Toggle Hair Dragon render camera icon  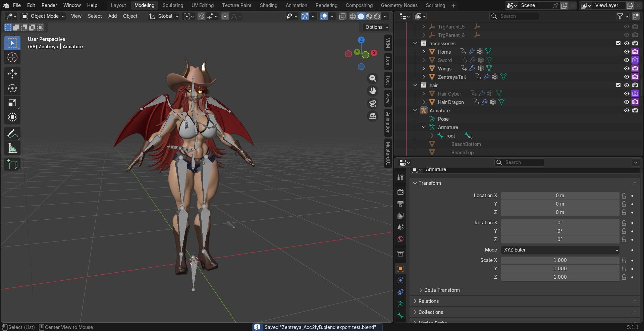pos(635,102)
